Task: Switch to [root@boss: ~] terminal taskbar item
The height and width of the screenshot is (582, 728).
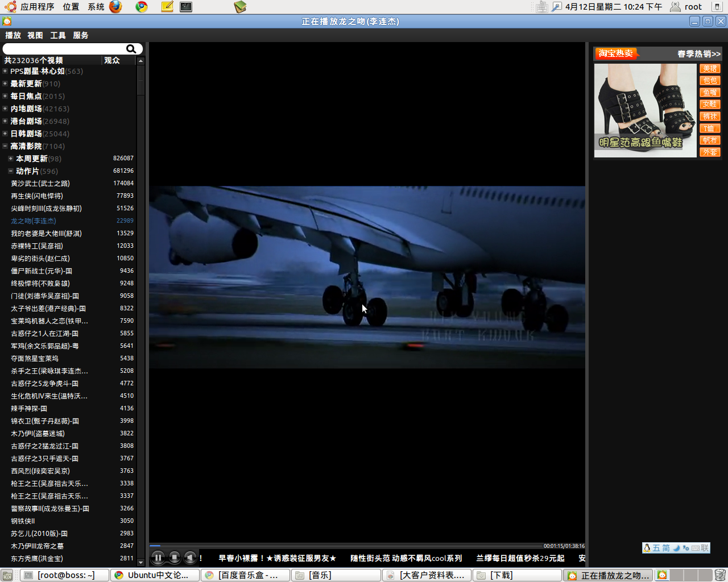Action: [x=64, y=575]
